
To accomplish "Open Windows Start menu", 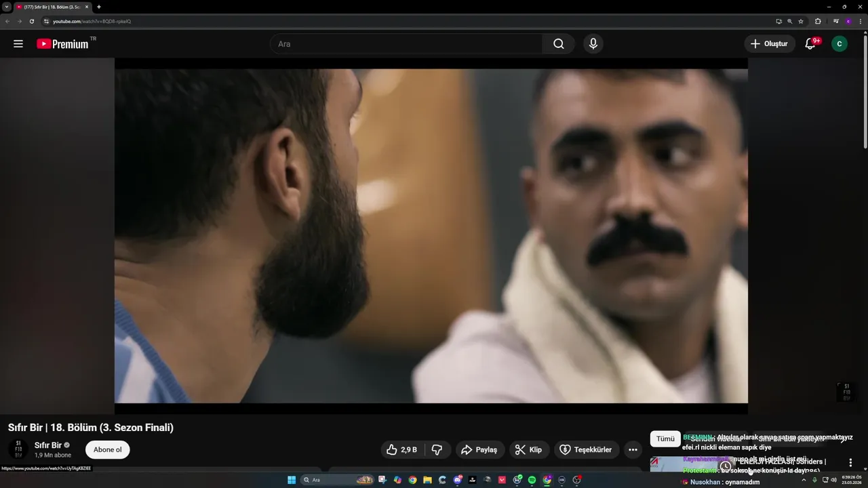I will (x=292, y=480).
